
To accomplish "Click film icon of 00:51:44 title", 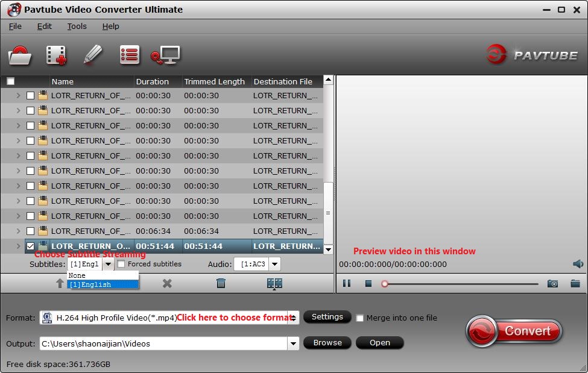I will coord(43,246).
